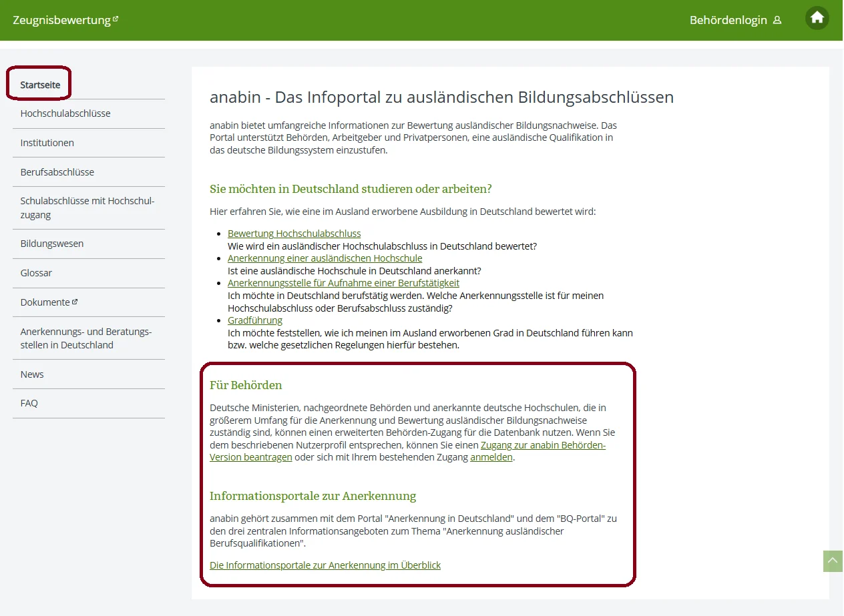Go to News in sidebar
Viewport: 844px width, 616px height.
click(32, 374)
